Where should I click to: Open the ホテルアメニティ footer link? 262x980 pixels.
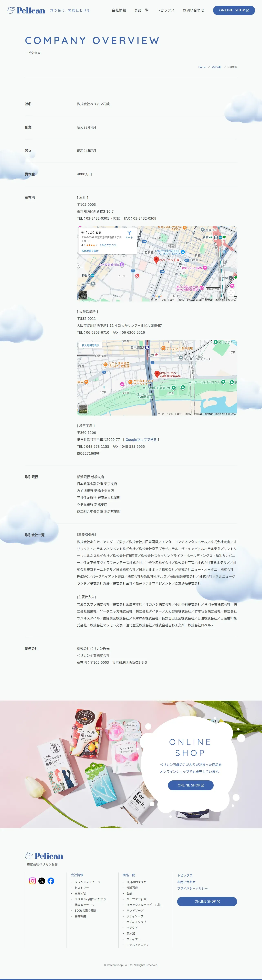pyautogui.click(x=138, y=945)
